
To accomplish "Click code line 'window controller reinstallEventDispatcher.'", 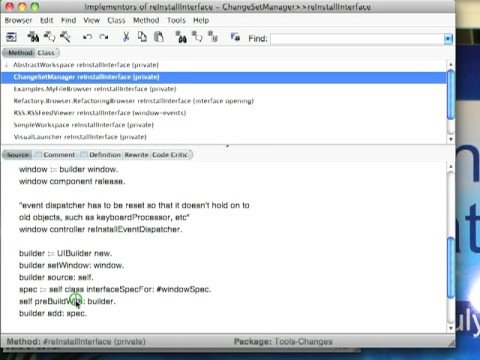I will tap(101, 229).
